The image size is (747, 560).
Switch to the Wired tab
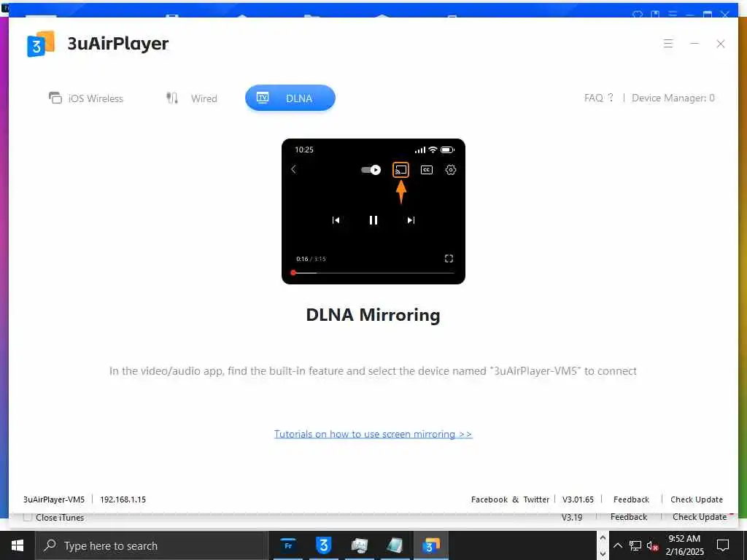tap(192, 98)
